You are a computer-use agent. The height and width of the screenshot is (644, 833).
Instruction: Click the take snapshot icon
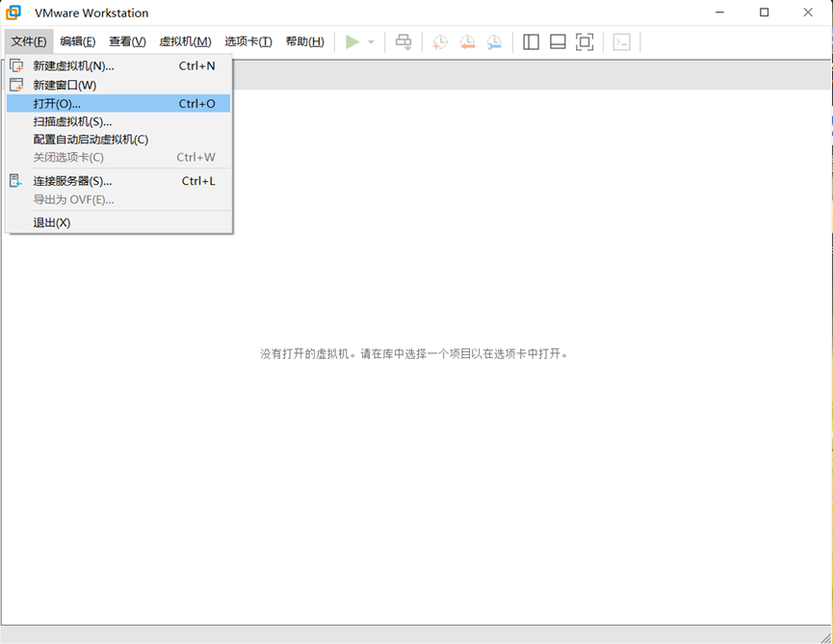coord(440,42)
